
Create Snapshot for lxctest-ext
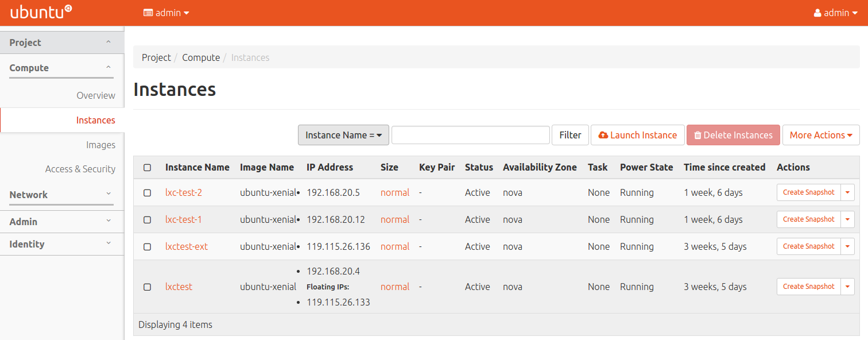808,246
